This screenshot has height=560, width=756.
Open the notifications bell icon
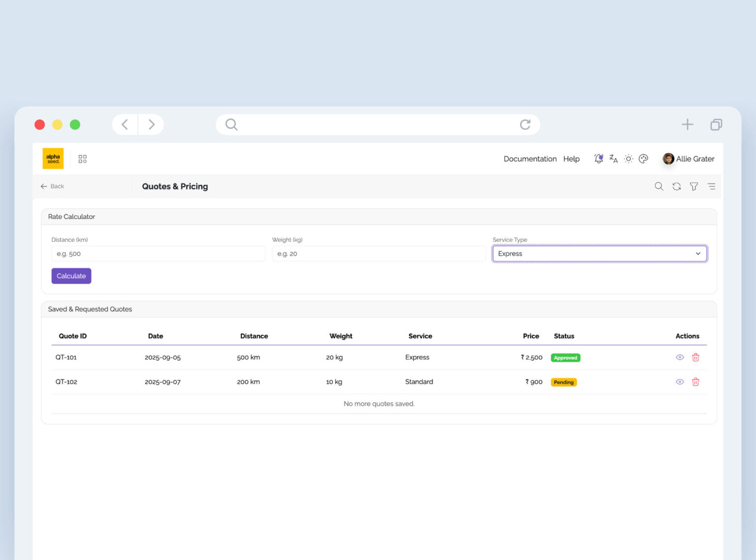tap(598, 159)
